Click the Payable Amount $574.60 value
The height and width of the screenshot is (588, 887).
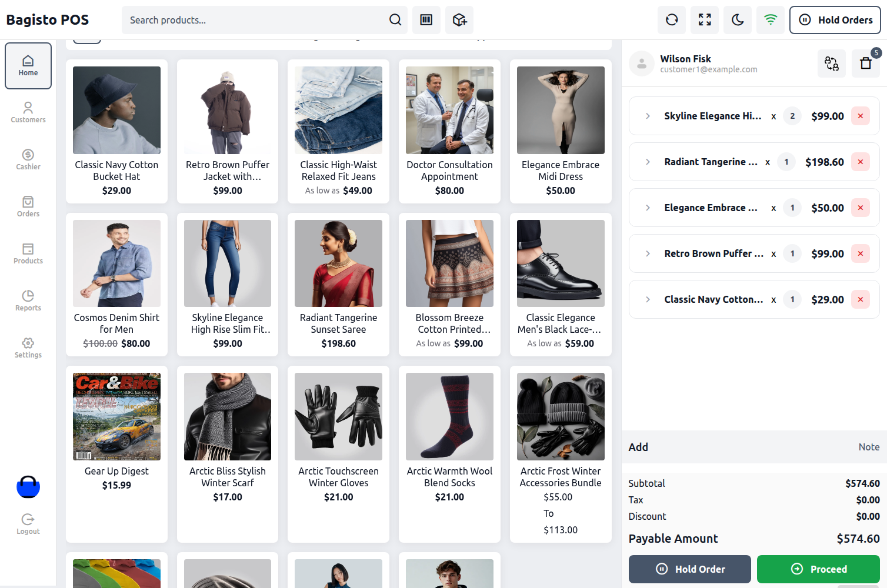(858, 539)
